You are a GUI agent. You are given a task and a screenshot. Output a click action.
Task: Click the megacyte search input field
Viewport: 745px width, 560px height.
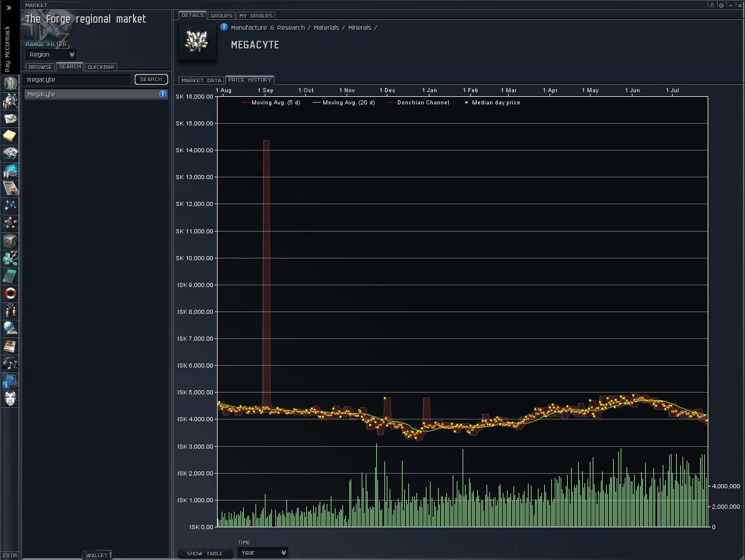(x=78, y=79)
